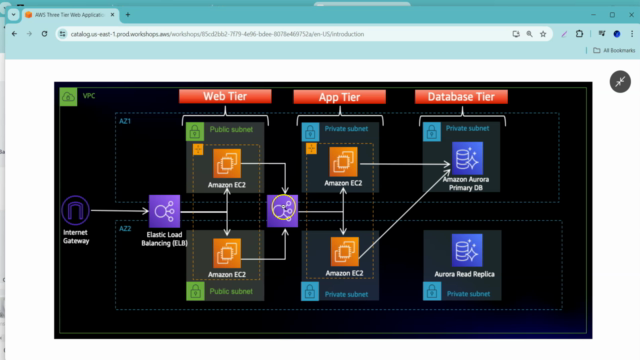640x360 pixels.
Task: Click the AZ1 Database Private subnet lock icon
Action: click(432, 131)
